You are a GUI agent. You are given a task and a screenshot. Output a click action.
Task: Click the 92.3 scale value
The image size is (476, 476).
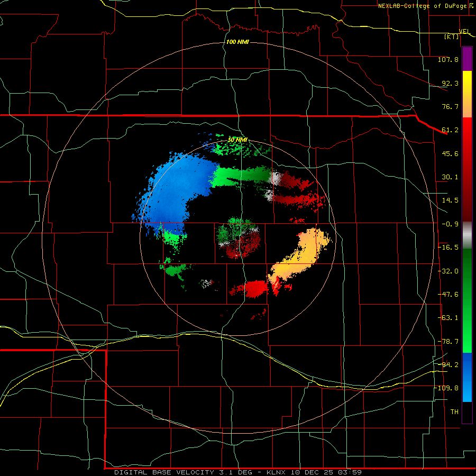coord(450,83)
